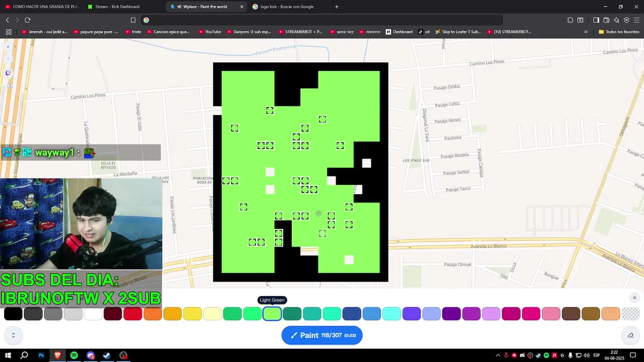Close the color palette panel

tap(634, 298)
